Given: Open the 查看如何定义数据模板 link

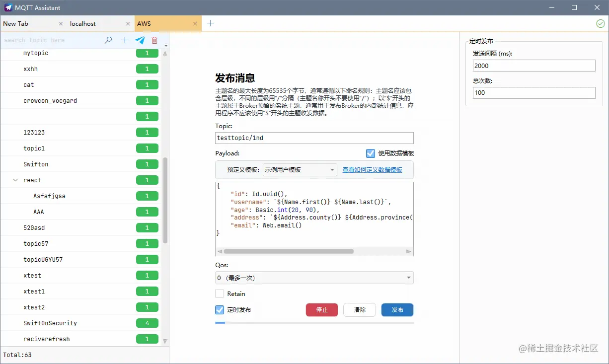Looking at the screenshot, I should [372, 170].
